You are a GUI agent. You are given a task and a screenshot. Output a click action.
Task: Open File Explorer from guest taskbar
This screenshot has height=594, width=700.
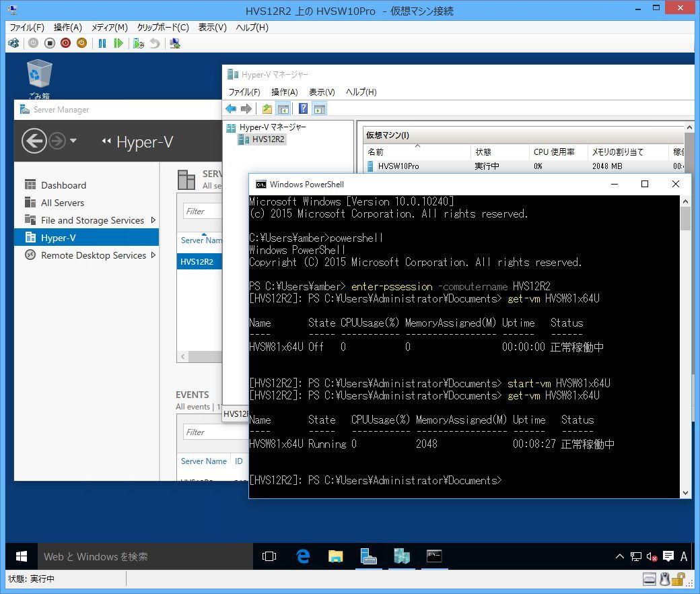[x=336, y=556]
